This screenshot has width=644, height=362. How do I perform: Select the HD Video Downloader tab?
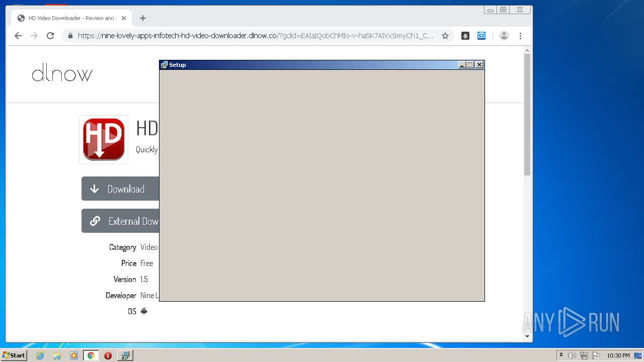pos(71,18)
